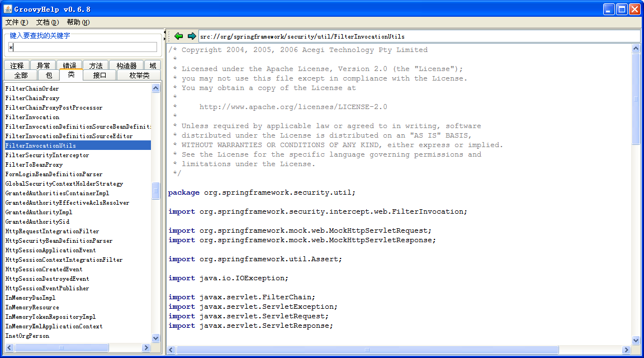Select FilterChainProxyPostProcessor entry
Screen dimensions: 644x358
(78, 107)
